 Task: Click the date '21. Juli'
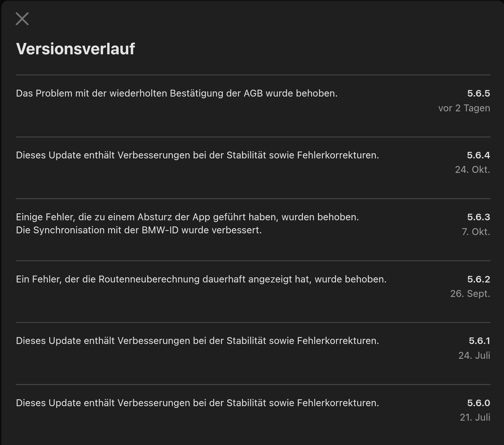tap(475, 418)
